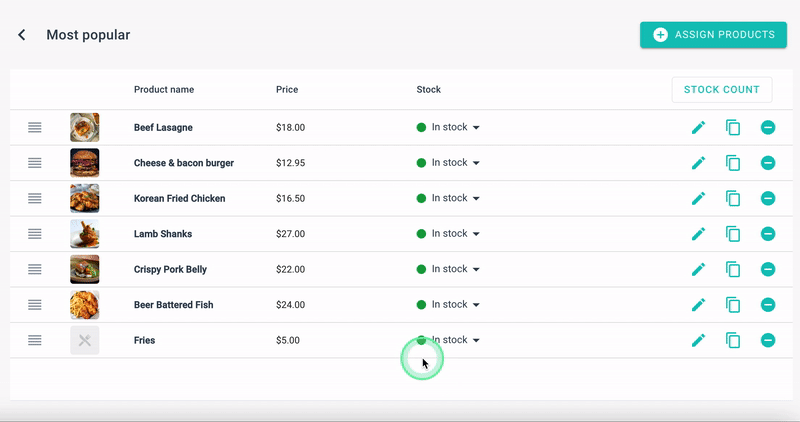Click the Product name column header

(164, 89)
